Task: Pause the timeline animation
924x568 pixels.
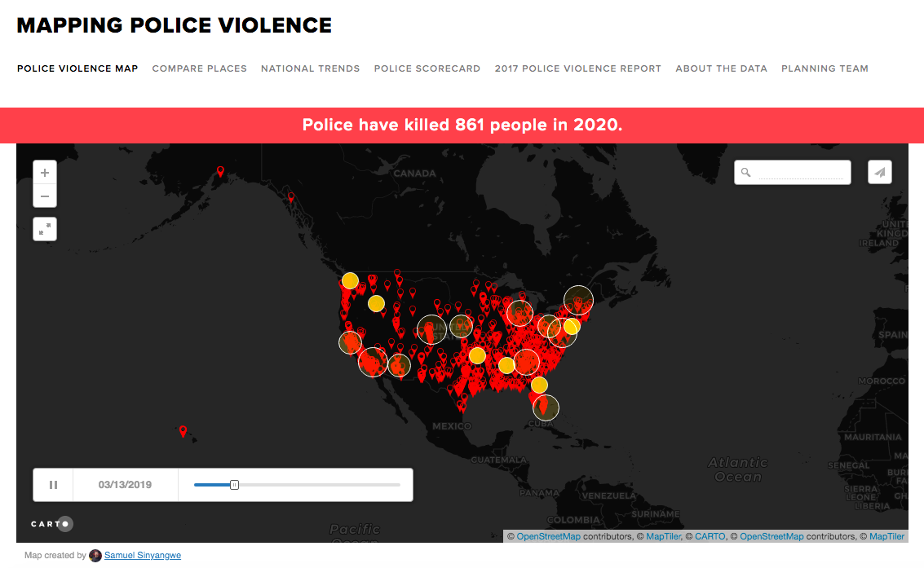Action: coord(53,485)
